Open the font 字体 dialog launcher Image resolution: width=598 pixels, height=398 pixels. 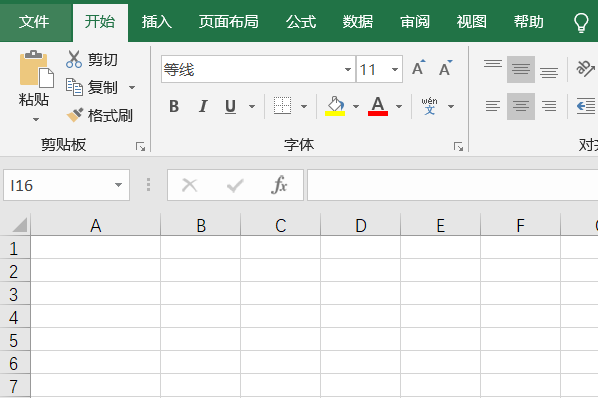coord(458,146)
